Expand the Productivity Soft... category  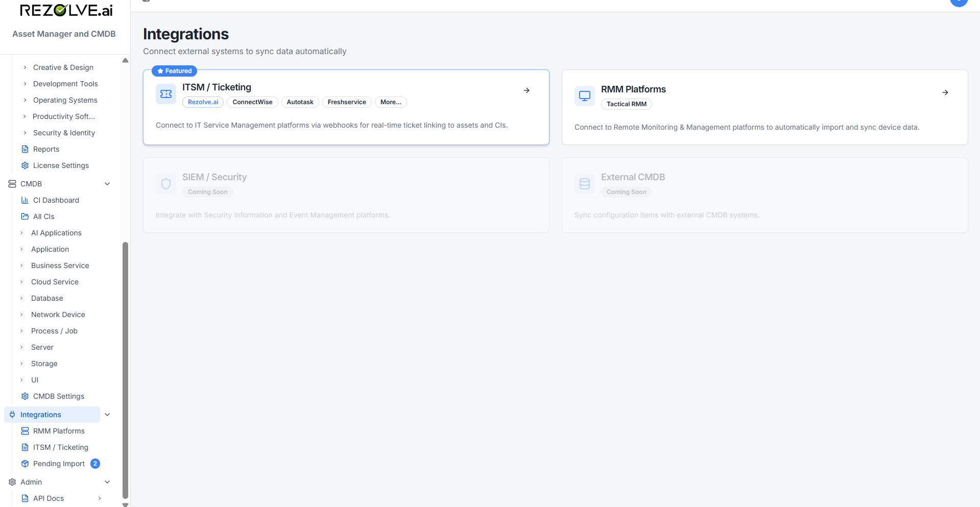[25, 116]
